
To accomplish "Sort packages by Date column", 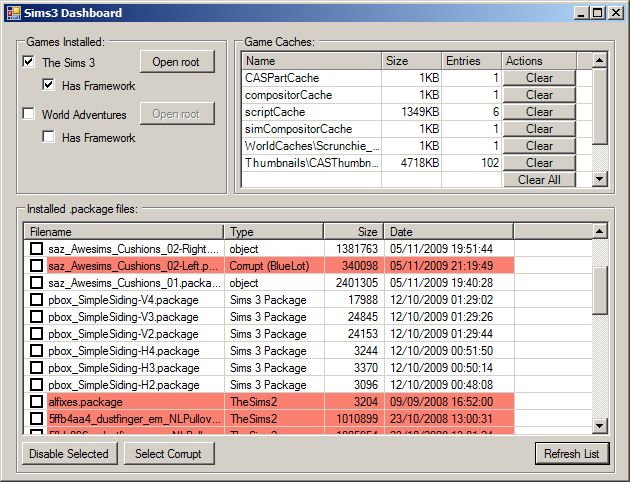I will (449, 232).
